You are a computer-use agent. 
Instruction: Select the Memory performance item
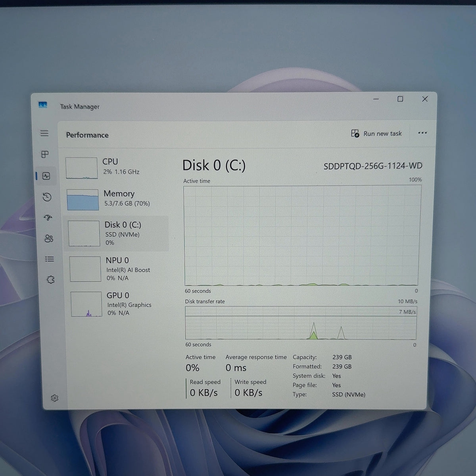click(116, 199)
